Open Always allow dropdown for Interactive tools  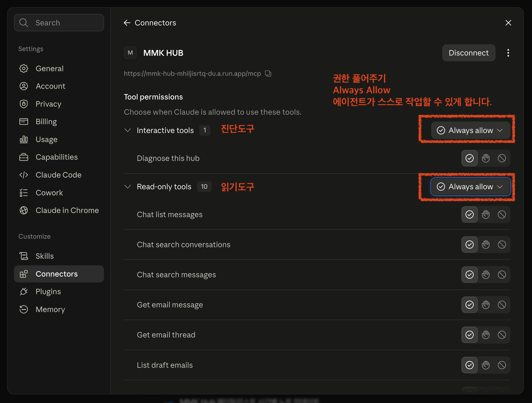[470, 130]
